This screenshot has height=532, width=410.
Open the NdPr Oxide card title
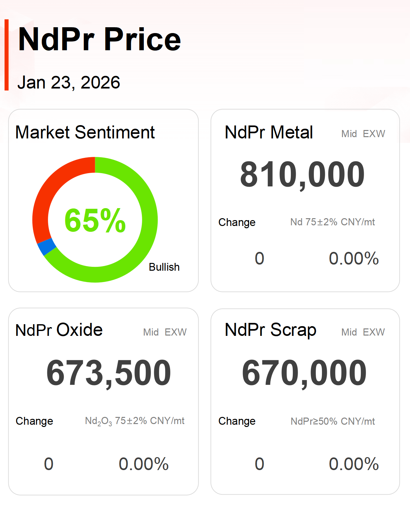pos(59,330)
